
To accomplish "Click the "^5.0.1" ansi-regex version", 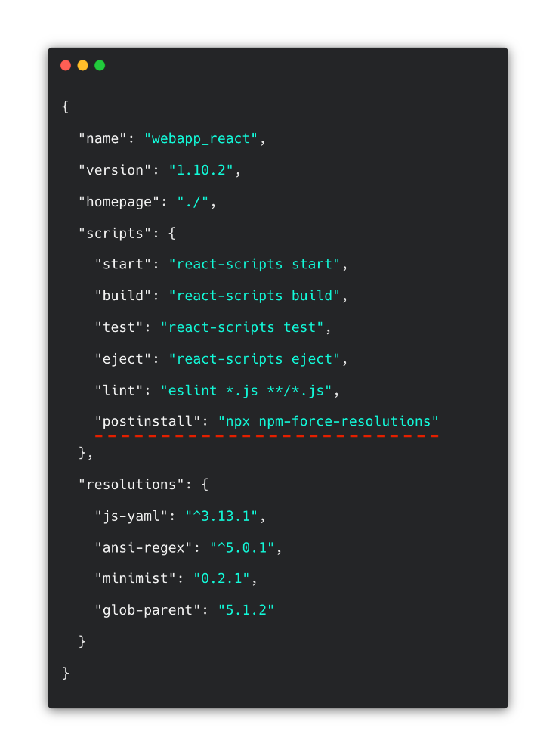I will point(242,547).
